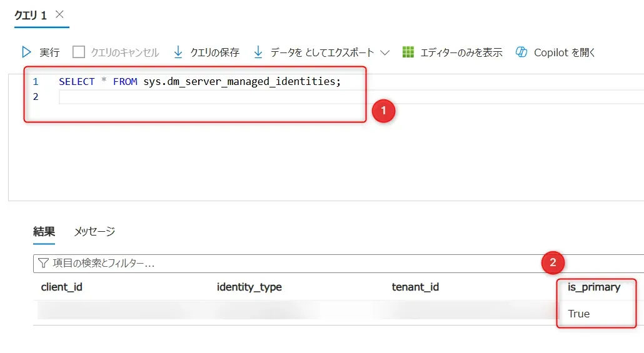The height and width of the screenshot is (353, 644).
Task: Click the is_primary column header
Action: point(594,287)
